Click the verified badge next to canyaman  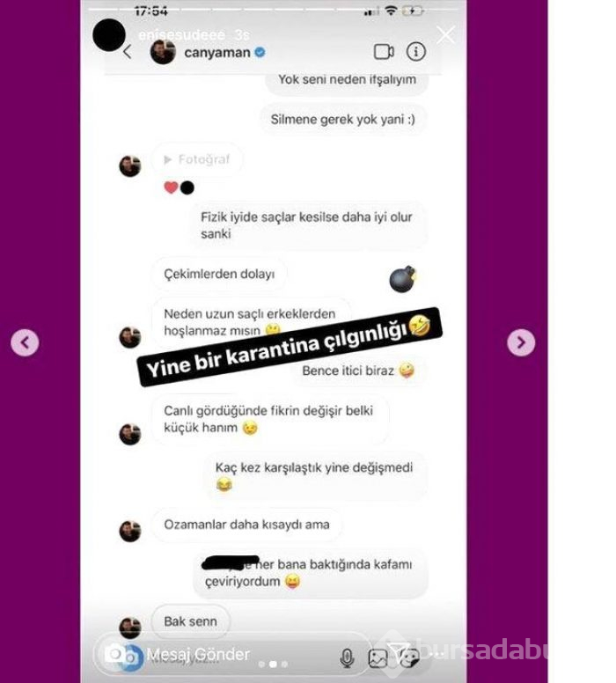click(260, 52)
